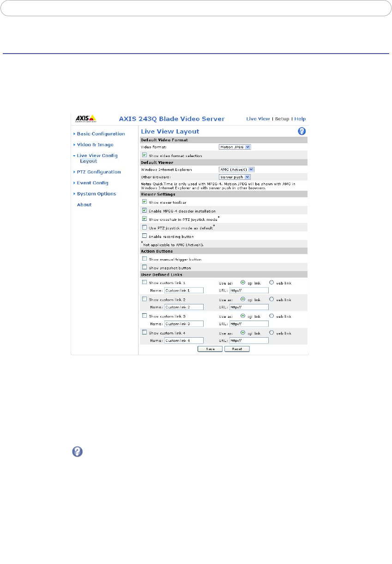Check Enable recording button option

[x=145, y=236]
